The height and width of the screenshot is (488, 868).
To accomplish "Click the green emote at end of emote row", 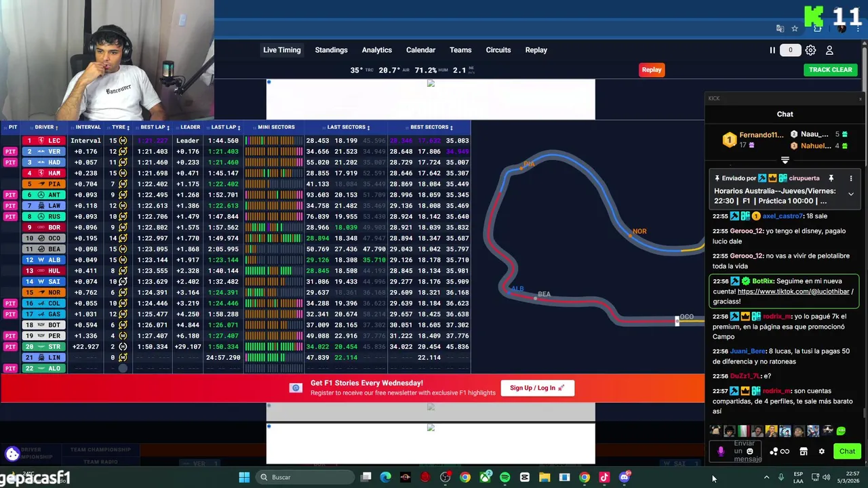I will point(841,431).
